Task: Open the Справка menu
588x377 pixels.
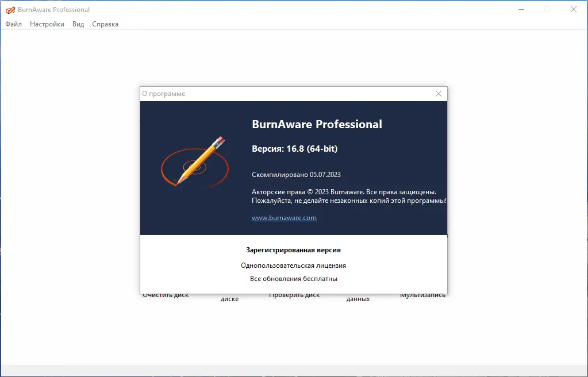Action: click(x=105, y=24)
